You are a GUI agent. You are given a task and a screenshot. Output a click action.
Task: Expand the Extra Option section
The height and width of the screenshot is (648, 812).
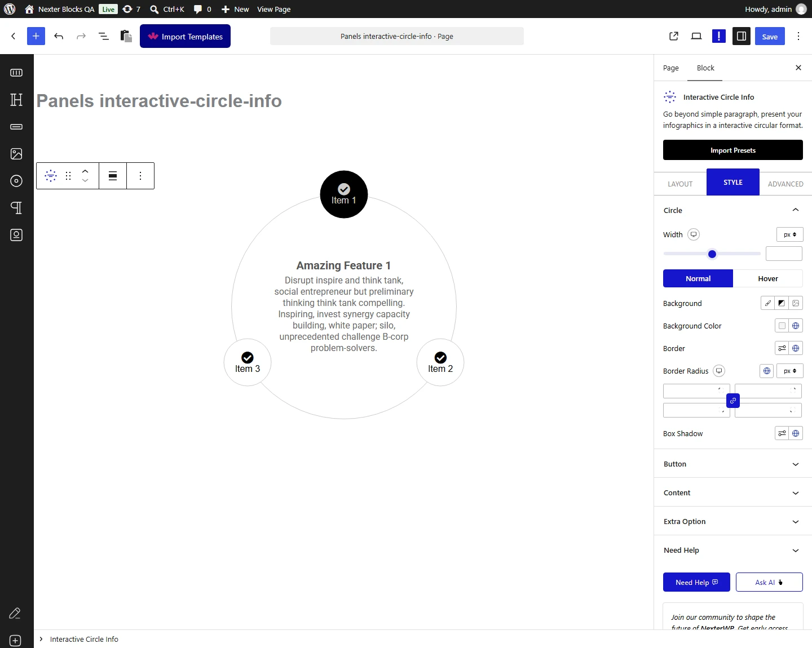coord(733,521)
